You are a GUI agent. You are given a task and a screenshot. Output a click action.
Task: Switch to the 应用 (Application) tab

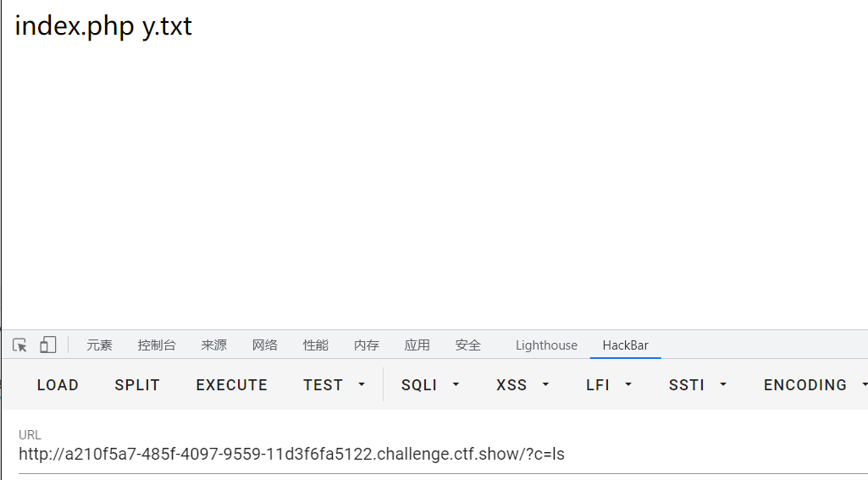[417, 345]
